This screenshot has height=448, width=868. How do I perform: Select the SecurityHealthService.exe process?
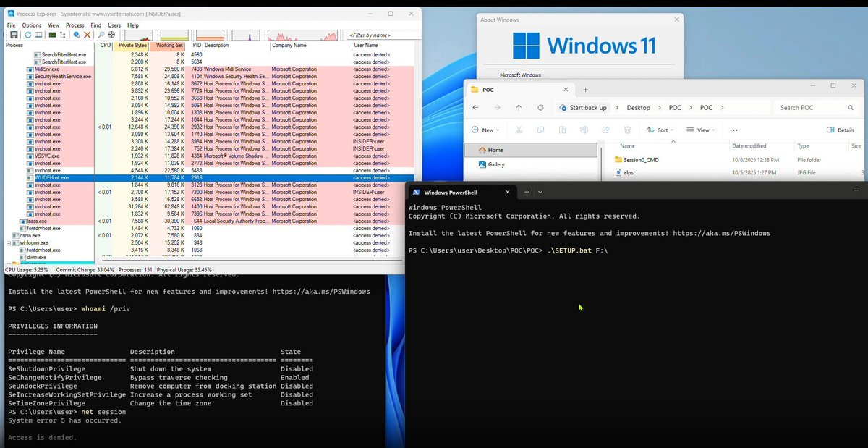pyautogui.click(x=209, y=76)
